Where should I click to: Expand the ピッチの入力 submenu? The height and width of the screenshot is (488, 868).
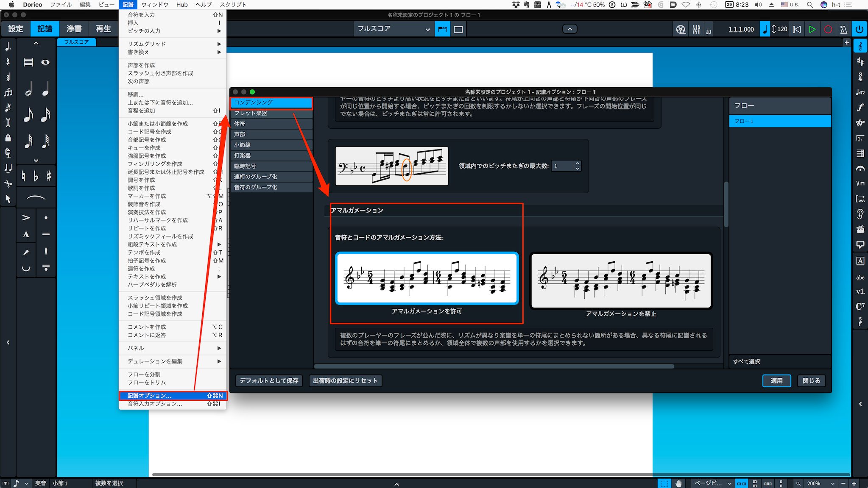173,31
